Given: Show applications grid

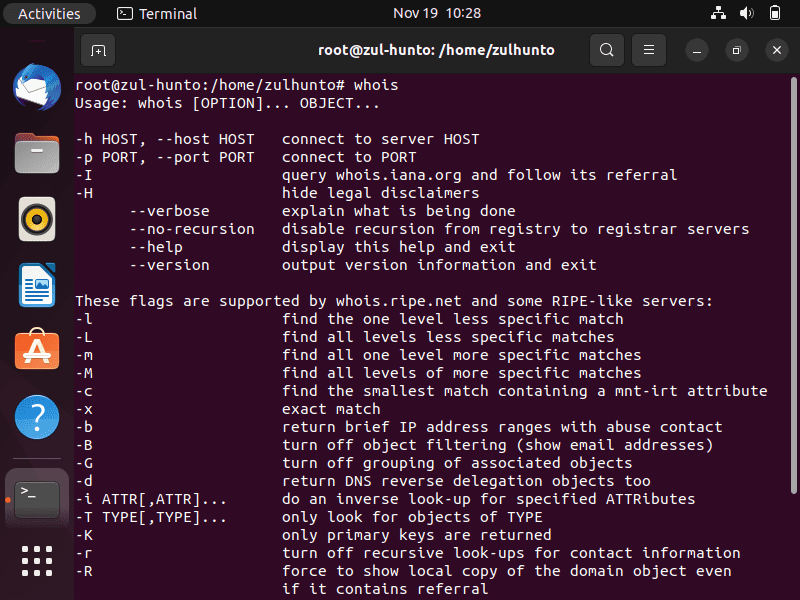Looking at the screenshot, I should tap(37, 561).
